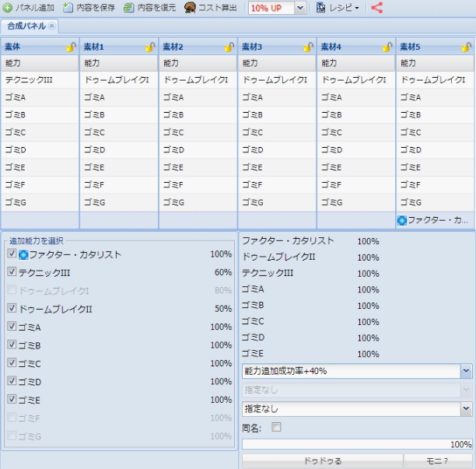The width and height of the screenshot is (476, 469).
Task: Enable the 同名 checkbox
Action: pyautogui.click(x=276, y=427)
